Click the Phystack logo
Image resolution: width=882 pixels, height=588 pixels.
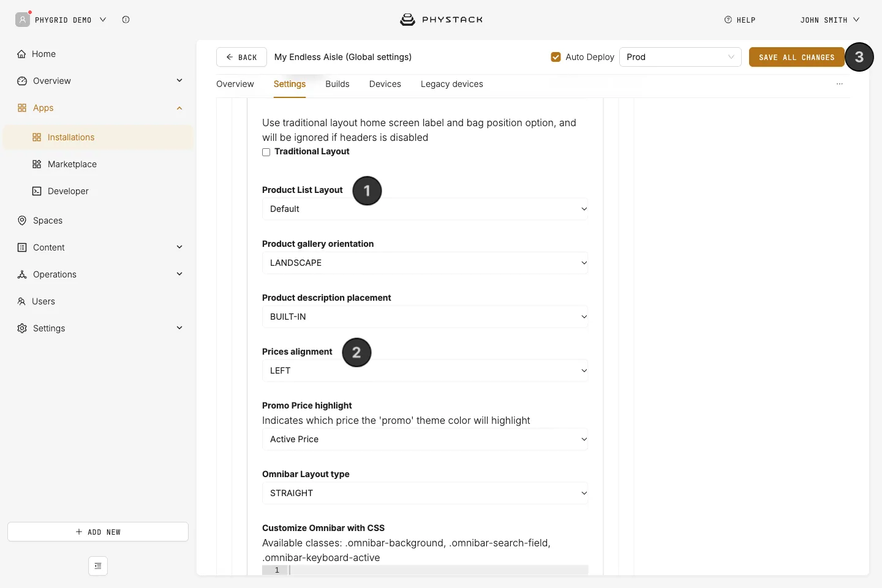[x=441, y=20]
